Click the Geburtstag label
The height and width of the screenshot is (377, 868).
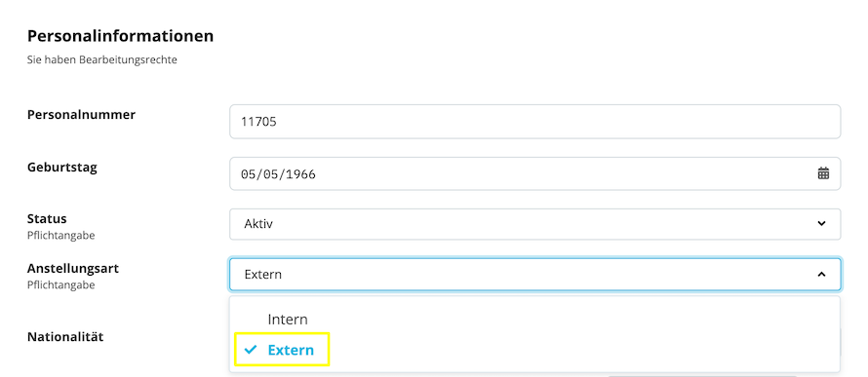(62, 167)
